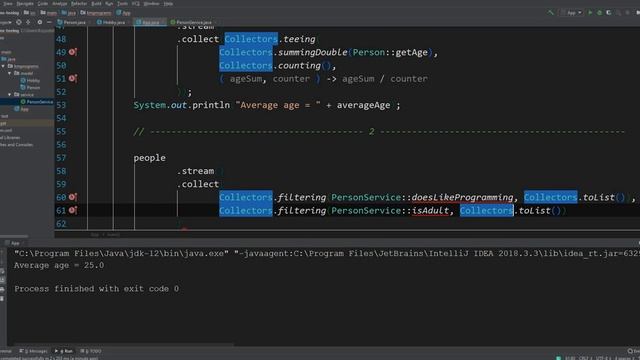Open the Run menu
640x360 pixels.
coord(109,4)
